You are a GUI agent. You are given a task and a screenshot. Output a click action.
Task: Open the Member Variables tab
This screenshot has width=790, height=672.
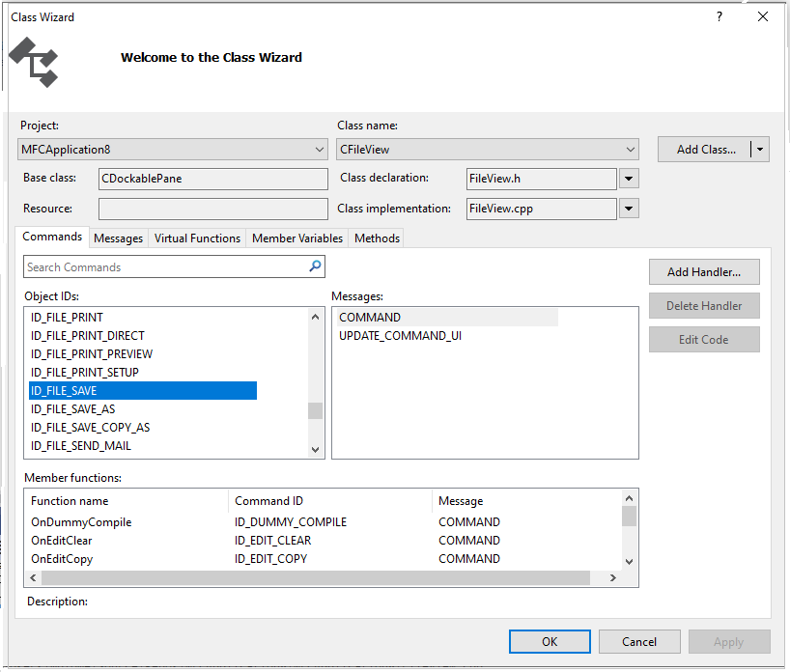click(296, 238)
